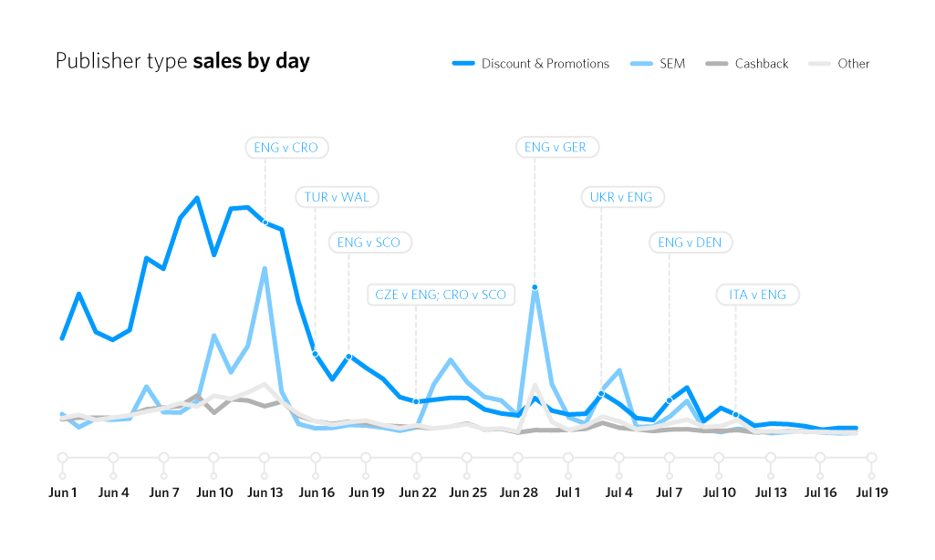Image resolution: width=935 pixels, height=560 pixels.
Task: Select the Jun 13 timeline tick marker
Action: click(265, 458)
